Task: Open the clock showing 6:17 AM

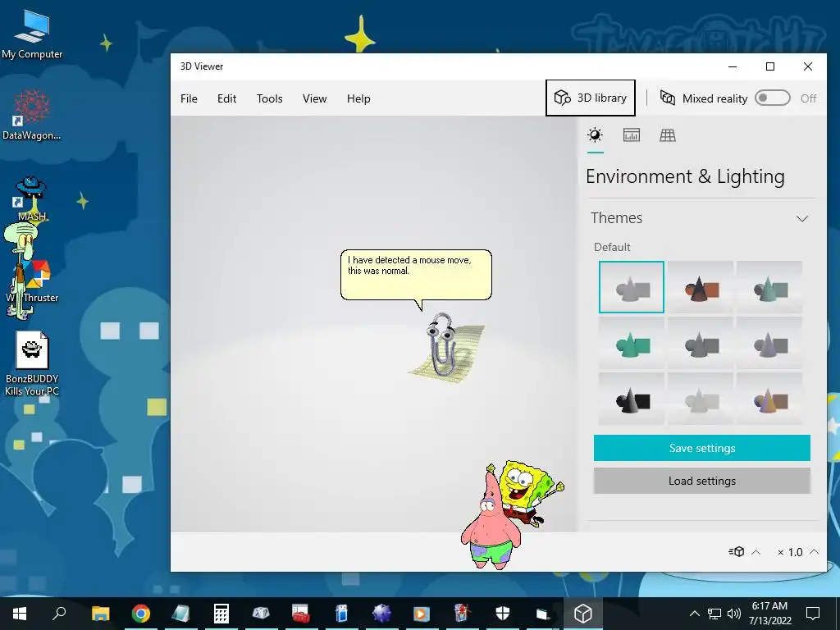Action: 769,614
